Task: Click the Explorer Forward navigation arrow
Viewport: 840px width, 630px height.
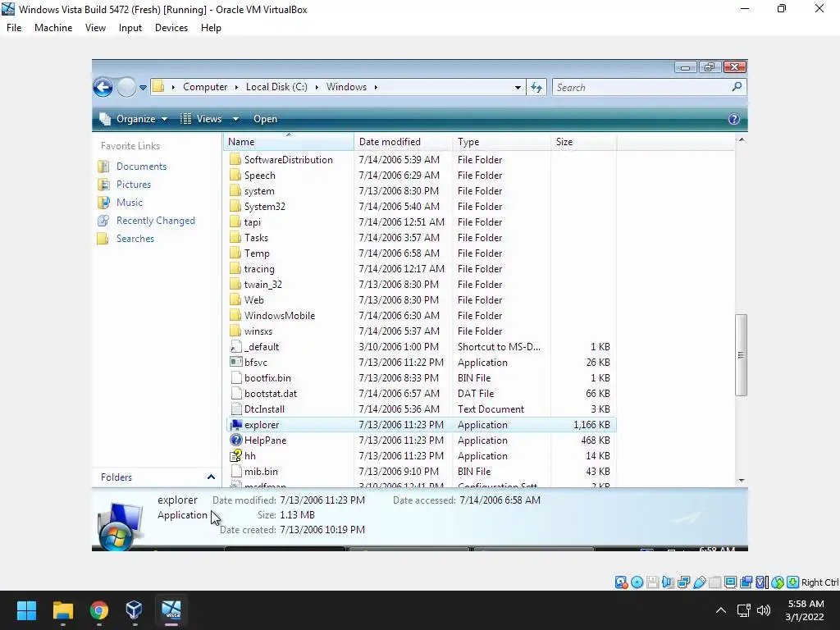Action: [x=126, y=87]
